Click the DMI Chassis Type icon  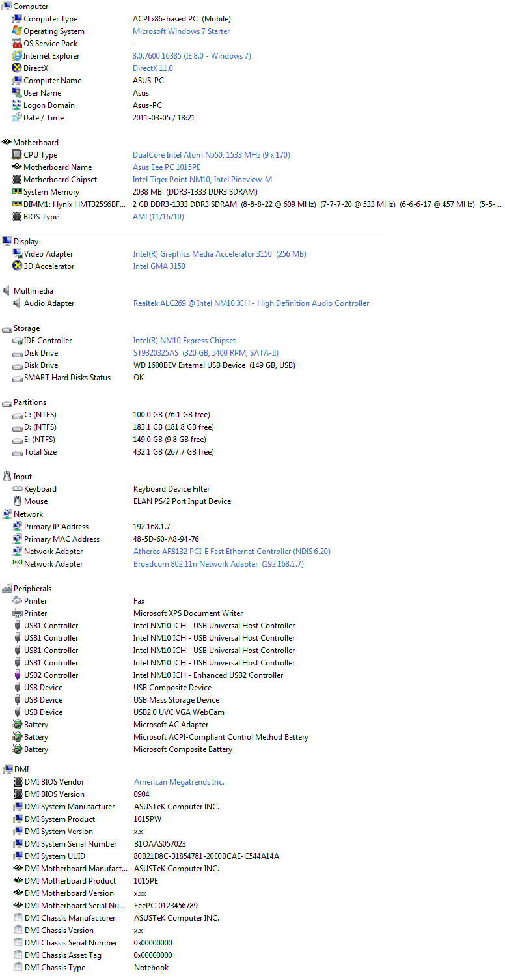tap(18, 967)
